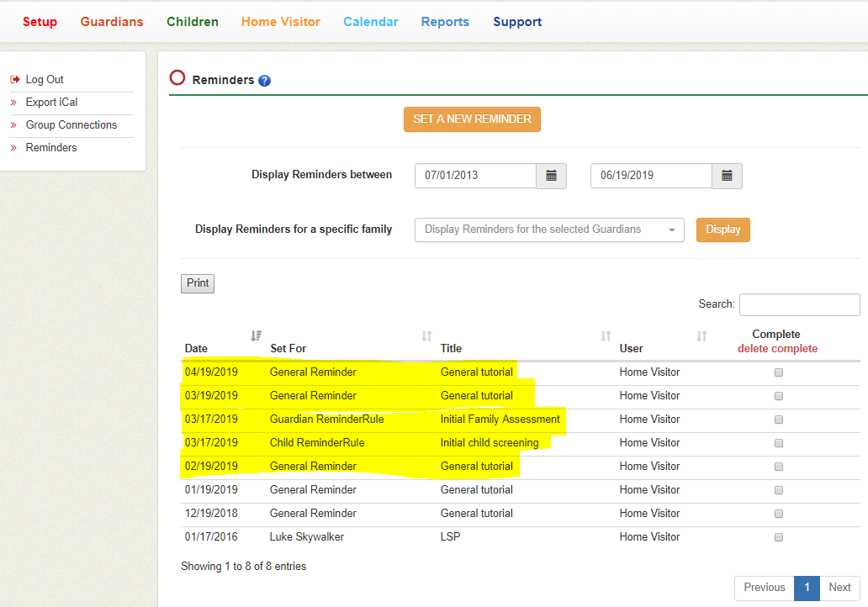
Task: Expand the selected Guardians family dropdown
Action: coord(549,230)
